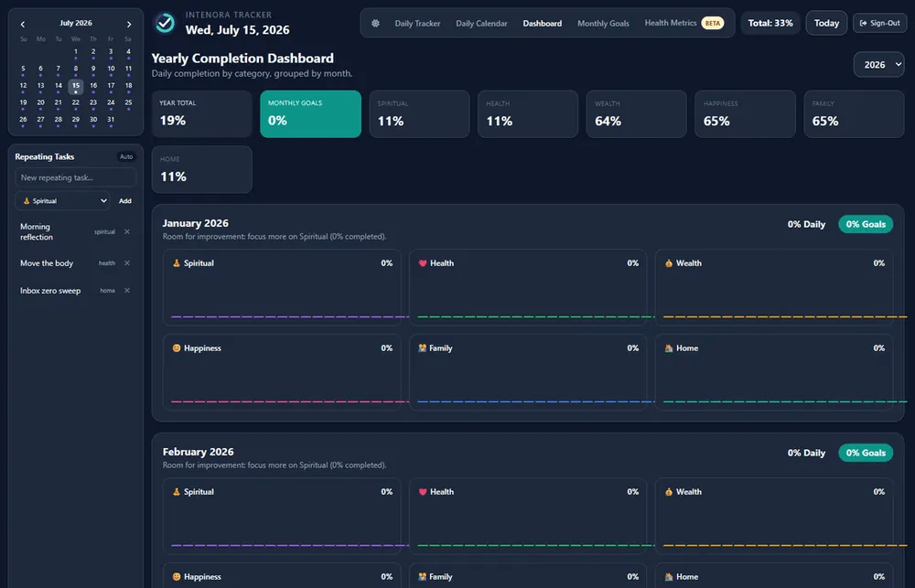Screen dimensions: 915x588
Task: Select July 1 in the mini calendar
Action: coord(76,53)
